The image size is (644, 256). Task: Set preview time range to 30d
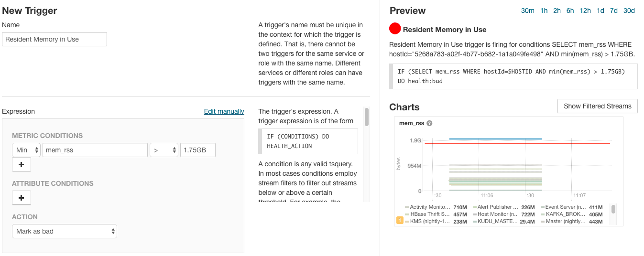(629, 11)
